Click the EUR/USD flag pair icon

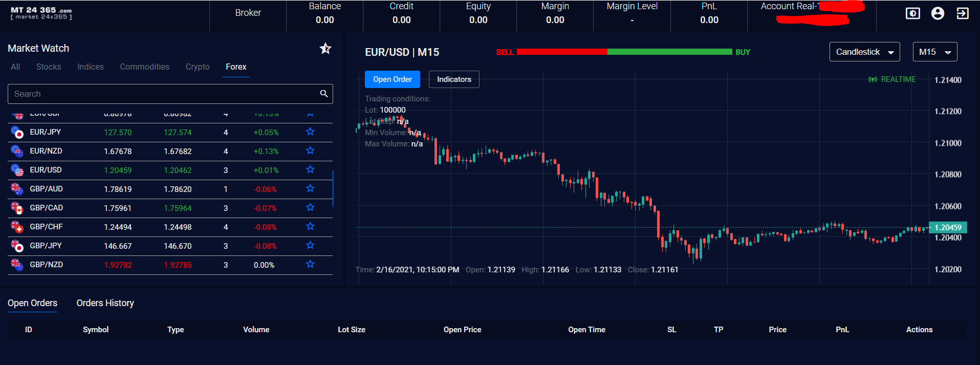pyautogui.click(x=17, y=170)
